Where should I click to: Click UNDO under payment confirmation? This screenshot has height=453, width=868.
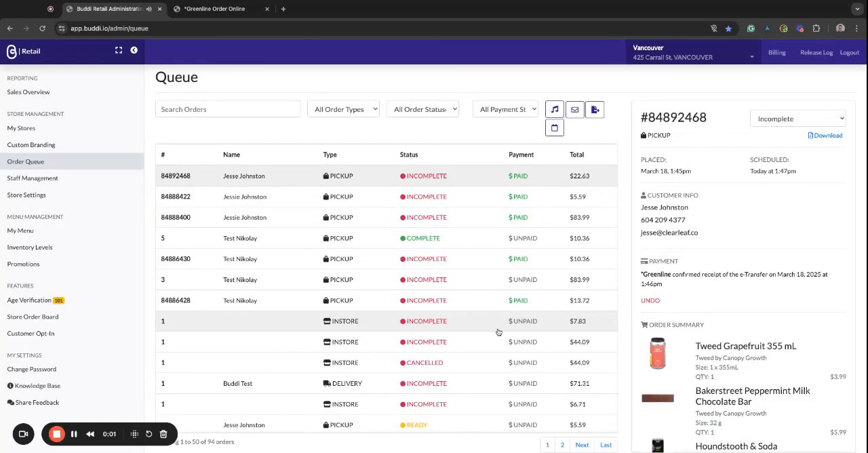coord(650,300)
